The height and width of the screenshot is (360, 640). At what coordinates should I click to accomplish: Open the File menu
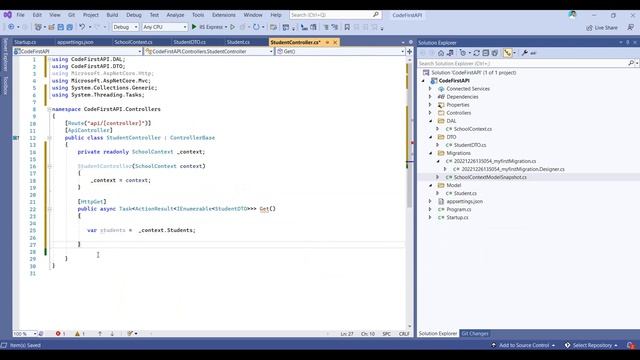click(x=20, y=15)
